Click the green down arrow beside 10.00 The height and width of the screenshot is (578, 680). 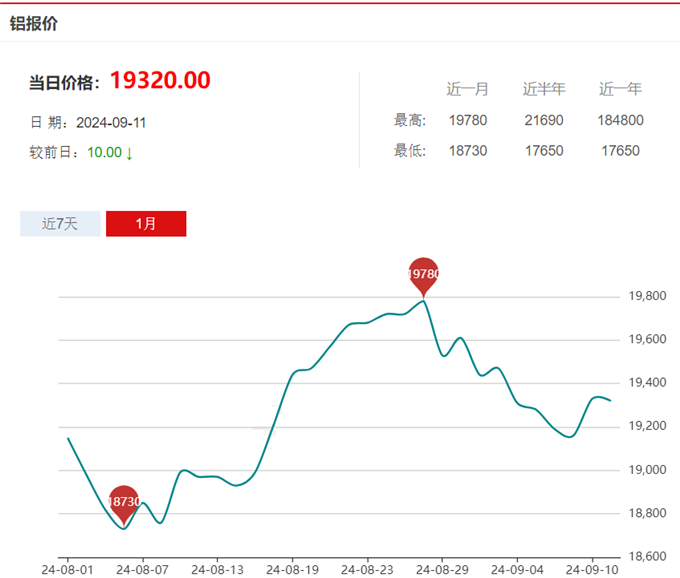(130, 153)
